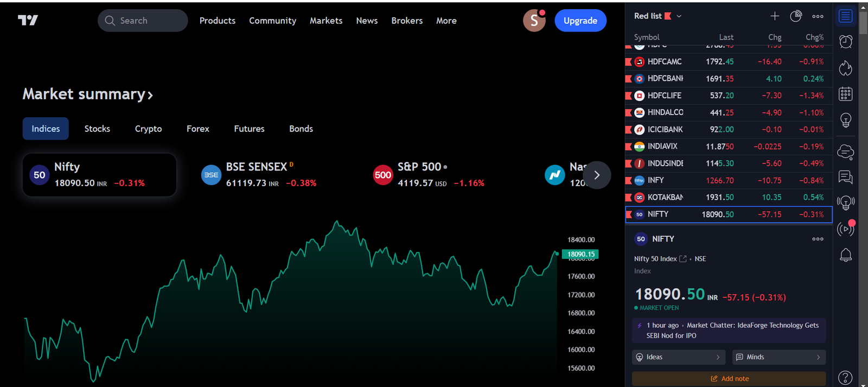Image resolution: width=868 pixels, height=387 pixels.
Task: Click the BSE SENSEX logo icon
Action: point(211,175)
